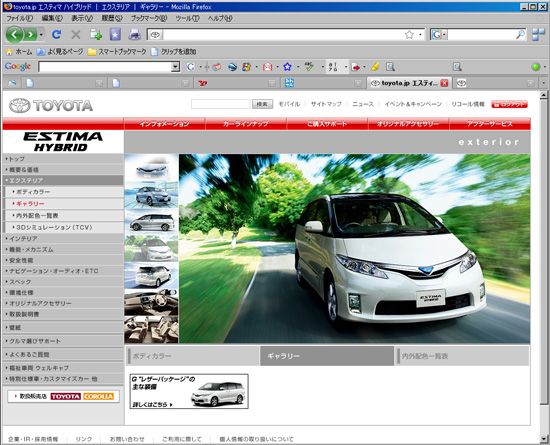550x445 pixels.
Task: Print the page with the printer icon
Action: (x=134, y=34)
